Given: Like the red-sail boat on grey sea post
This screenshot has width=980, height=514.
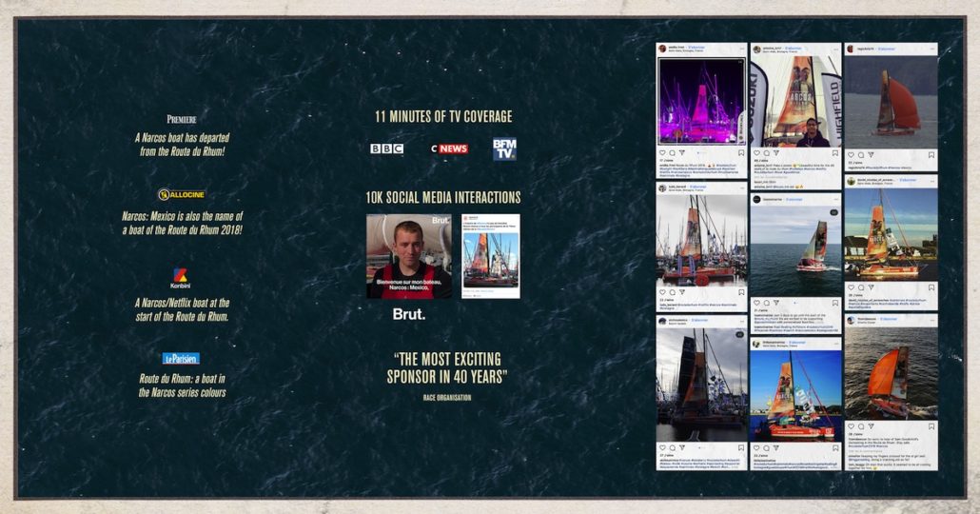Looking at the screenshot, I should click(x=851, y=155).
